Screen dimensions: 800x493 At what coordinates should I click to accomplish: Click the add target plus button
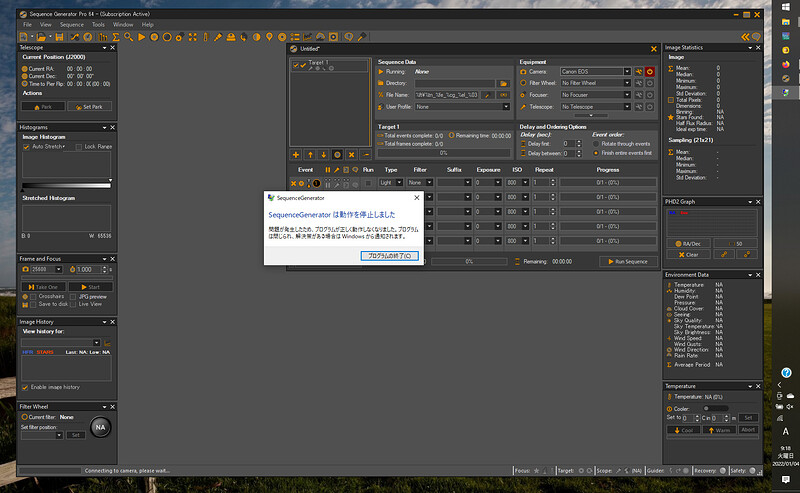pos(295,155)
